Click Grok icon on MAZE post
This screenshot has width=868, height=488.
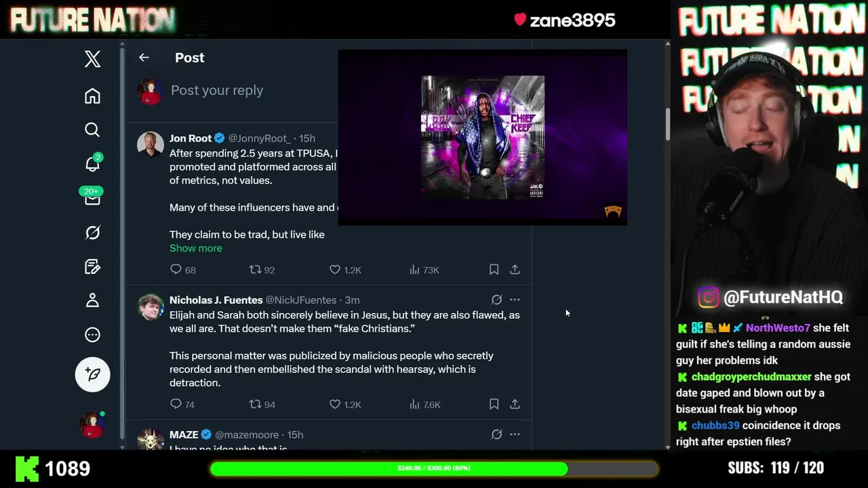tap(496, 434)
